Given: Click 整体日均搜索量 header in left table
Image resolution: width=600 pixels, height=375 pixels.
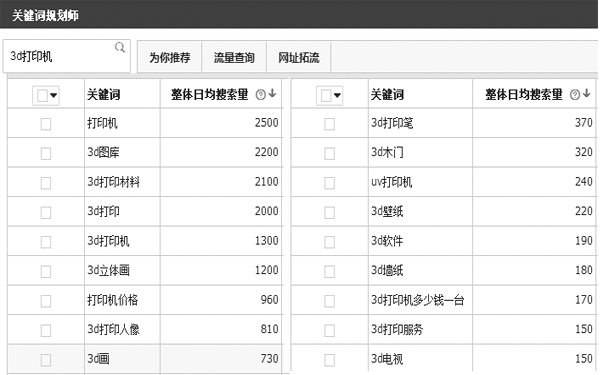Looking at the screenshot, I should point(210,95).
